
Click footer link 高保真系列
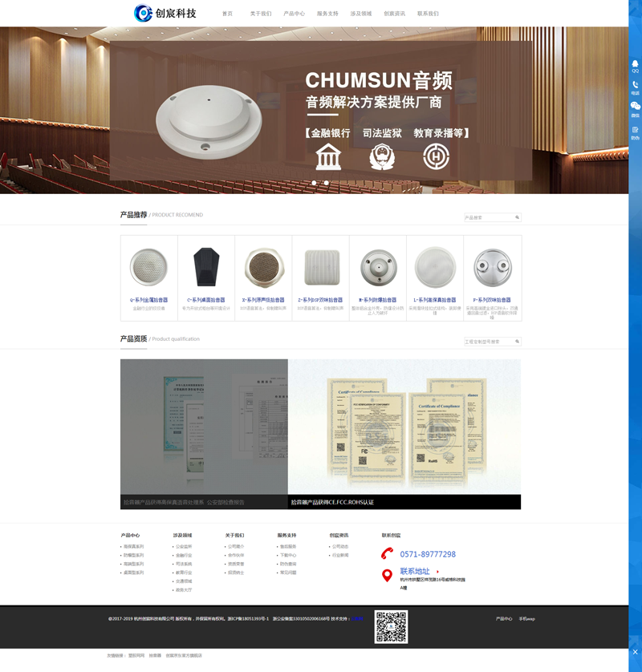click(133, 546)
